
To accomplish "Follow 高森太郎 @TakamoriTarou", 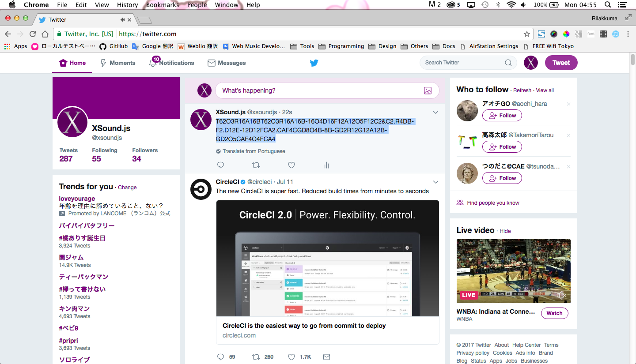I will (x=502, y=147).
